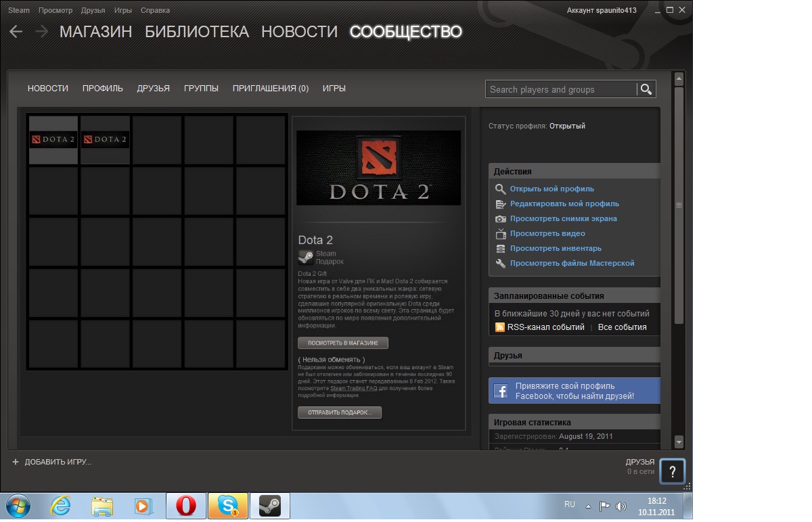Viewport: 812px width, 522px height.
Task: Open the Просмотр menu
Action: [x=55, y=10]
